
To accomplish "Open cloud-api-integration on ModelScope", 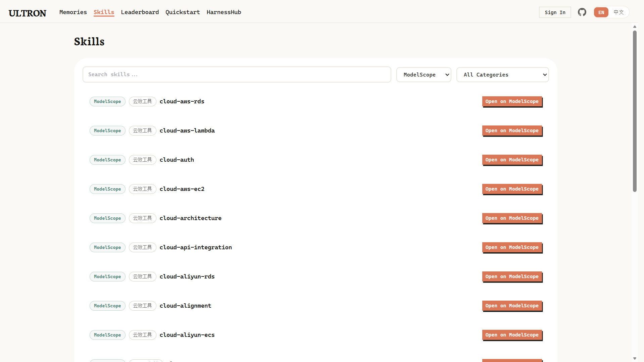I will tap(512, 247).
